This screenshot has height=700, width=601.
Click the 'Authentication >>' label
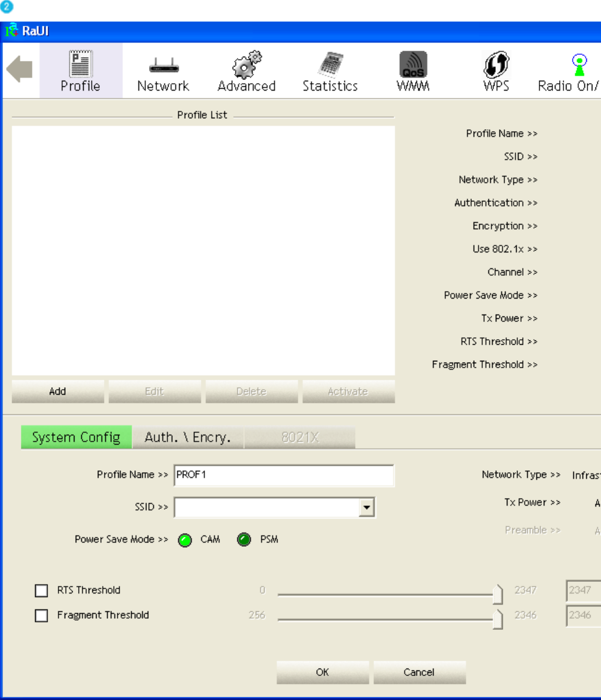496,203
